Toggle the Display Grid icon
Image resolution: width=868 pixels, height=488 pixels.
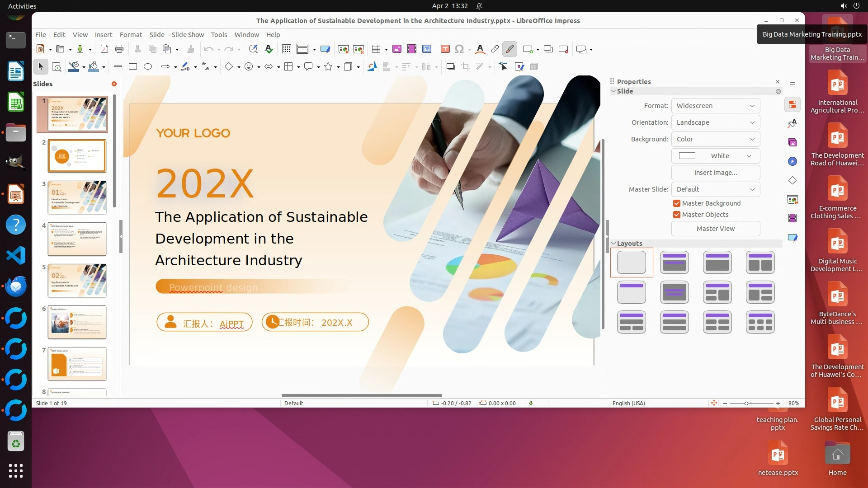(286, 49)
